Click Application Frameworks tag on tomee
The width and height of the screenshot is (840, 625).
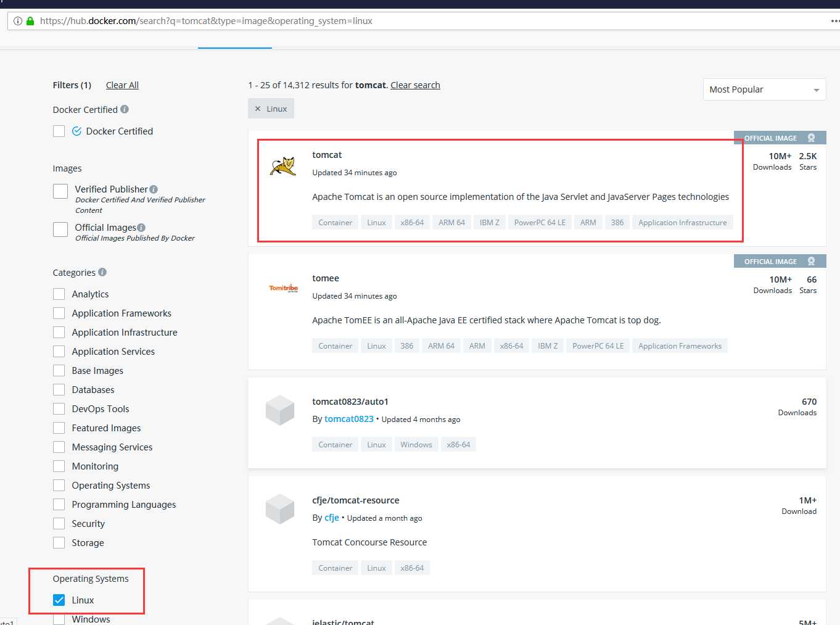tap(680, 346)
